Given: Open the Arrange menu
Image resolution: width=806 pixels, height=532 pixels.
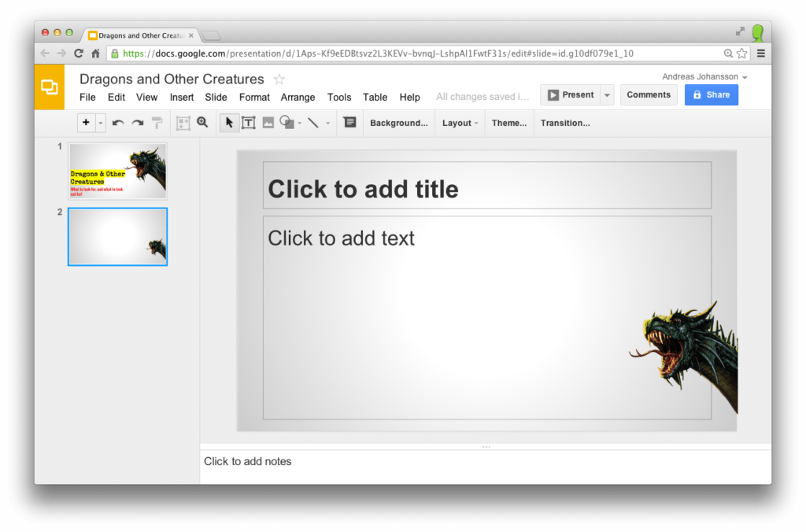Looking at the screenshot, I should tap(298, 97).
